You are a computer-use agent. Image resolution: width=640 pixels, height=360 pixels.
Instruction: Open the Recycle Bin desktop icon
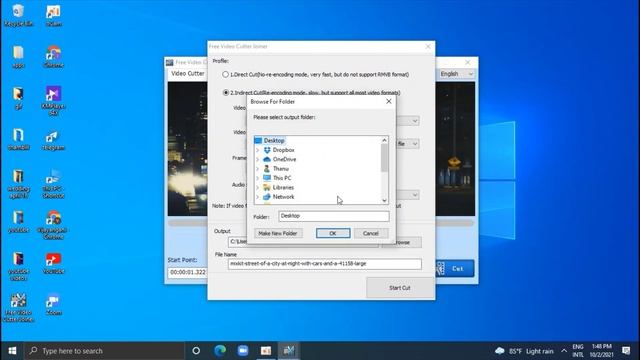(x=18, y=15)
